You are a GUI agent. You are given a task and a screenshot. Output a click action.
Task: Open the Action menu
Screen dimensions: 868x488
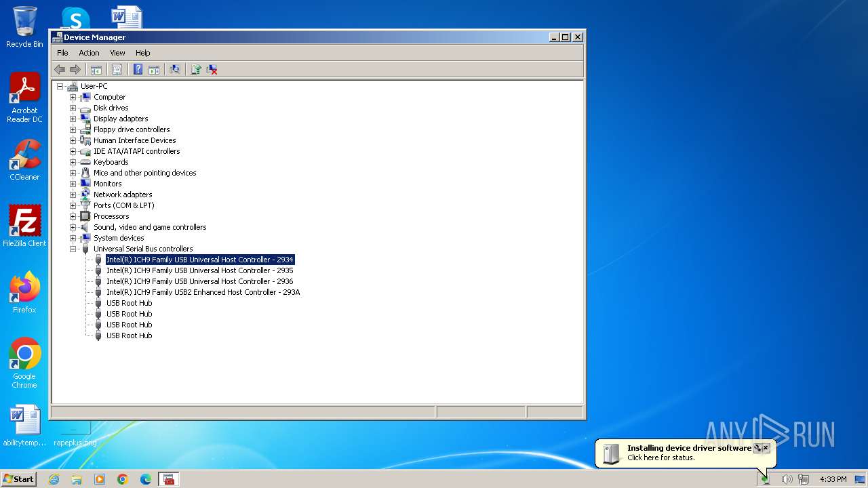click(x=89, y=53)
